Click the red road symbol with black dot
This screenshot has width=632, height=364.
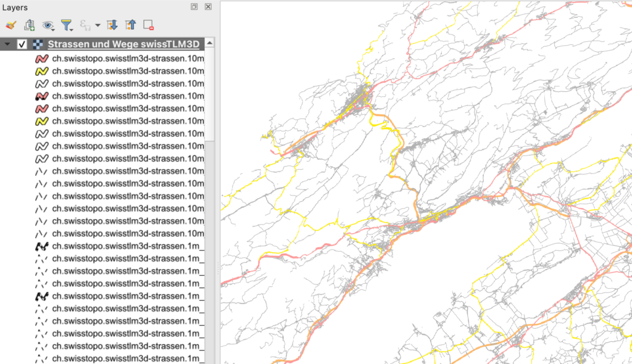click(x=41, y=96)
